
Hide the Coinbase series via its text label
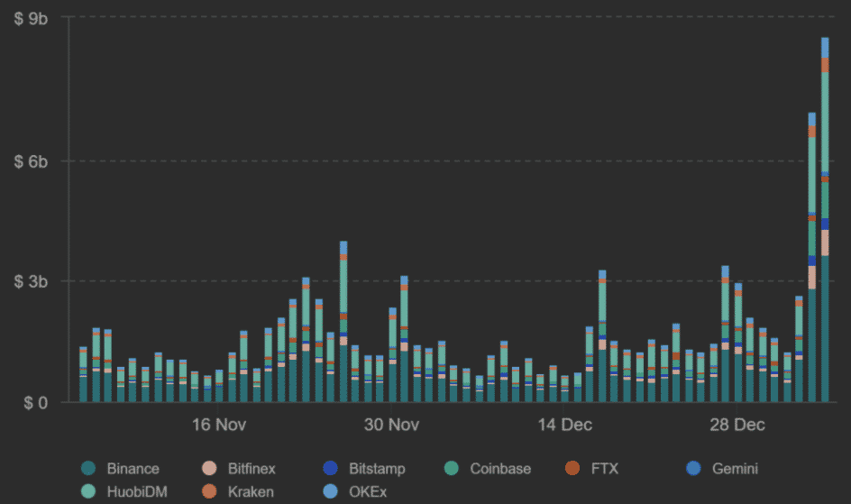click(499, 468)
